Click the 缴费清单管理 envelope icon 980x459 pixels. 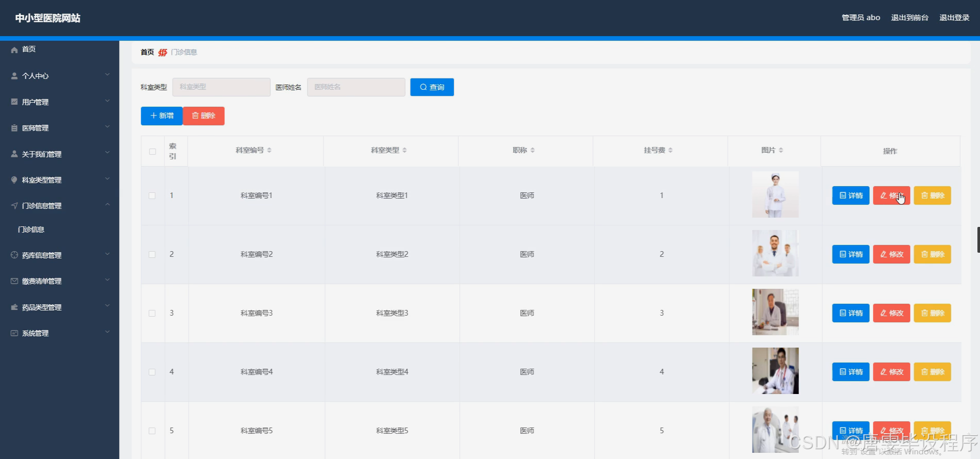pyautogui.click(x=14, y=281)
